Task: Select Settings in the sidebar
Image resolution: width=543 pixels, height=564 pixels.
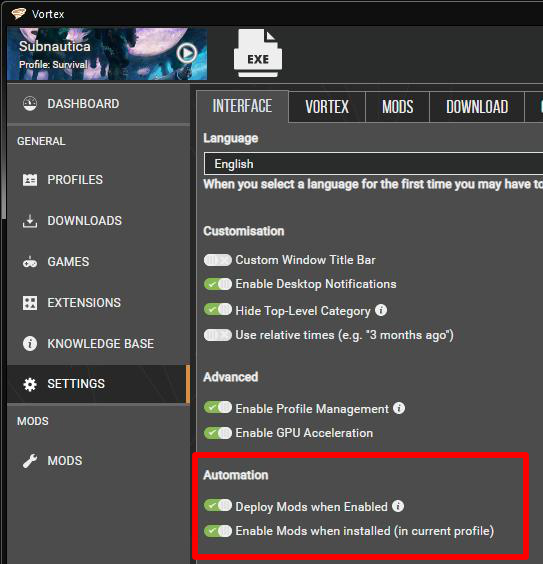Action: (99, 384)
